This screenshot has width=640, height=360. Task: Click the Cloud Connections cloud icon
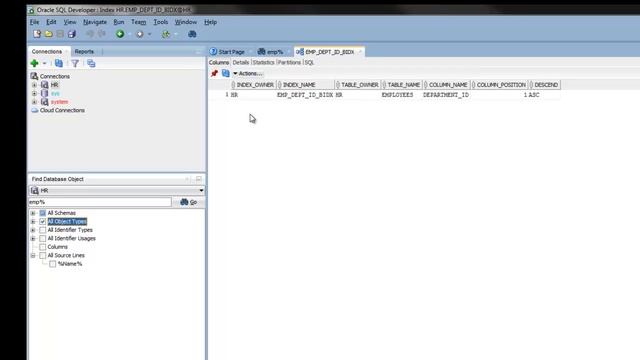click(35, 110)
